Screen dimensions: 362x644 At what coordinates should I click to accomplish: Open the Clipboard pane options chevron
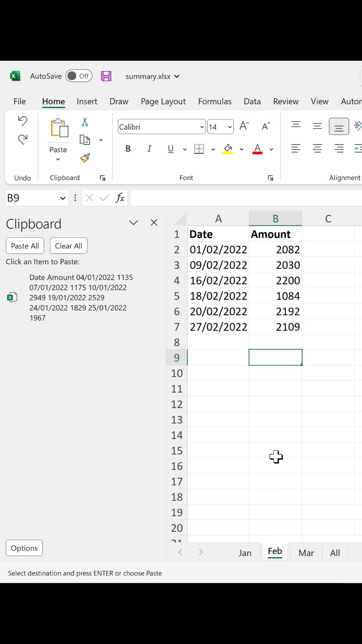133,223
